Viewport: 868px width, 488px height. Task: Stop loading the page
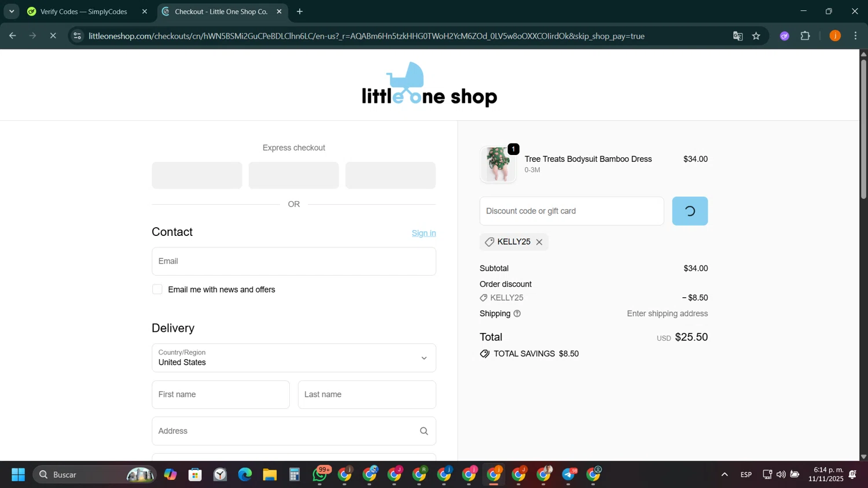53,36
